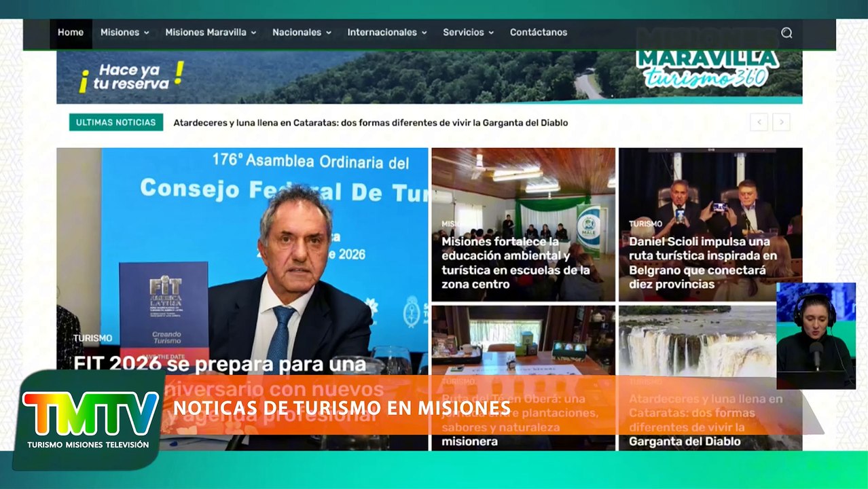Click the presenter webcam overlay
The height and width of the screenshot is (489, 868).
pos(816,336)
